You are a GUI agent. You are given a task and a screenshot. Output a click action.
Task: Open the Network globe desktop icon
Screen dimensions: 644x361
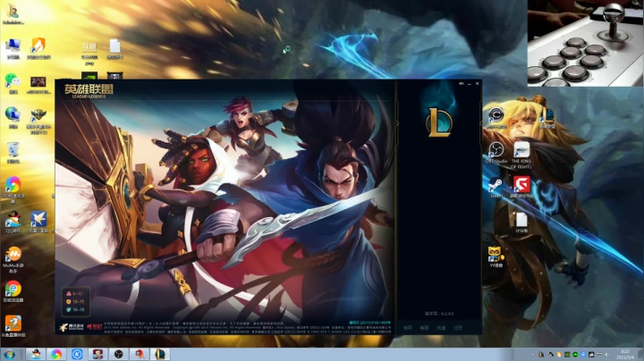13,118
